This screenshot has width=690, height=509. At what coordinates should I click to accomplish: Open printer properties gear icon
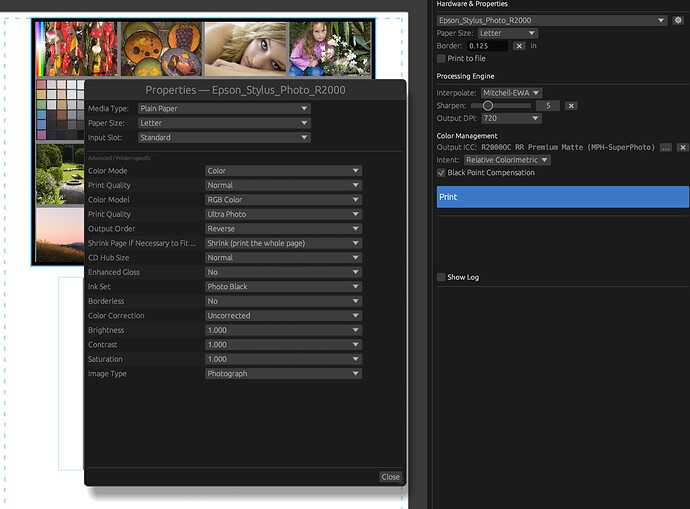click(x=678, y=20)
